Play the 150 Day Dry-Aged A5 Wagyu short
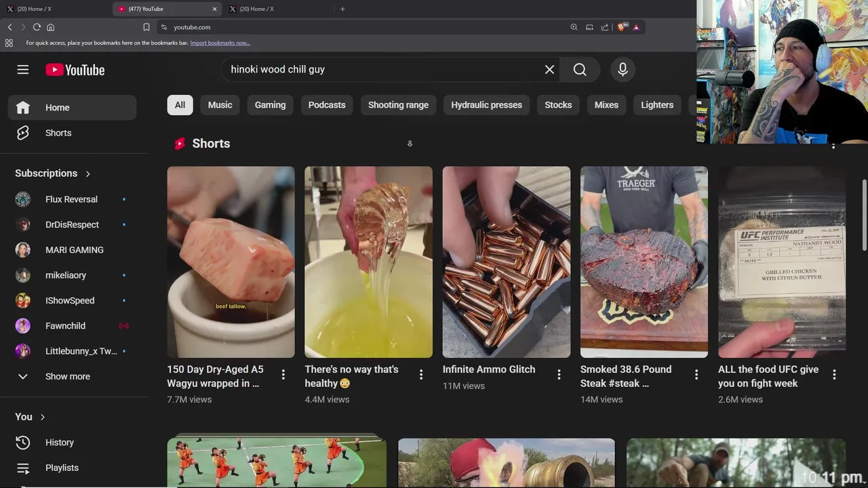This screenshot has width=868, height=488. click(x=231, y=262)
